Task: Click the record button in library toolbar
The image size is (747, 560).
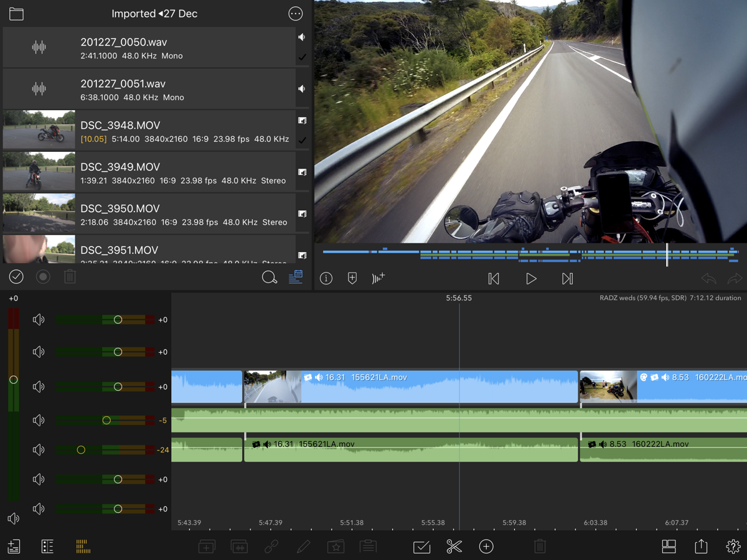Action: pyautogui.click(x=43, y=277)
